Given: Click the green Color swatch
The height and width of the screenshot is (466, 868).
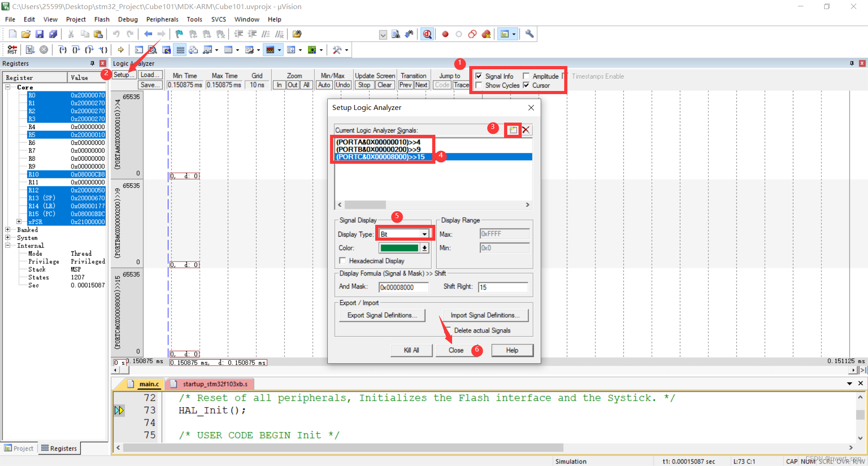Looking at the screenshot, I should coord(399,248).
